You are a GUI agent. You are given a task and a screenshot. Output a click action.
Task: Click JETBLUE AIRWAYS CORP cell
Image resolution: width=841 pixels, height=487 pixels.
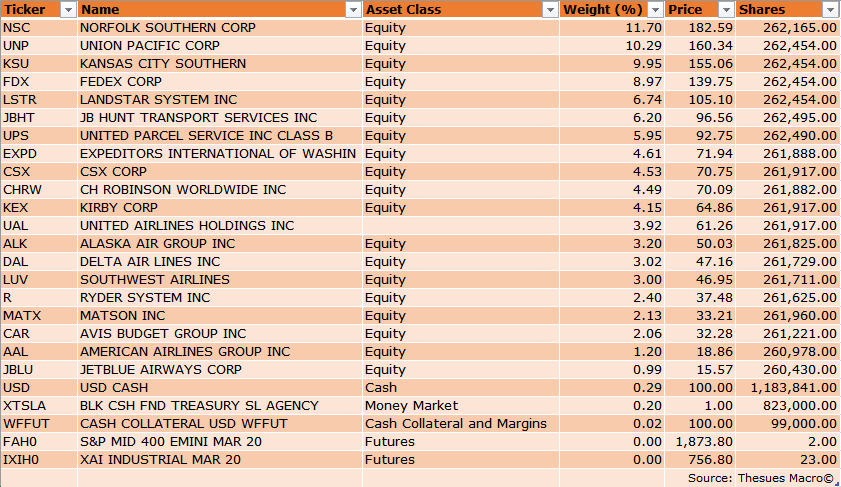click(x=220, y=370)
